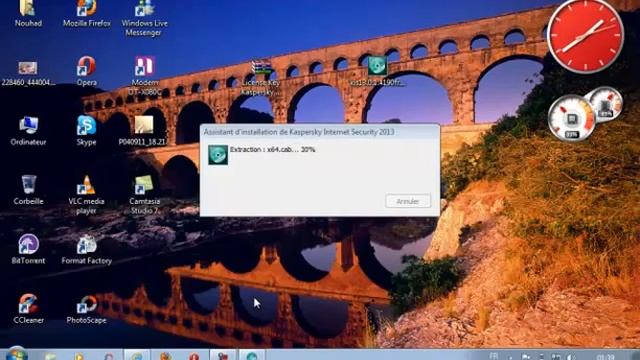Click Annuler to cancel the extraction
The image size is (640, 360).
[408, 201]
